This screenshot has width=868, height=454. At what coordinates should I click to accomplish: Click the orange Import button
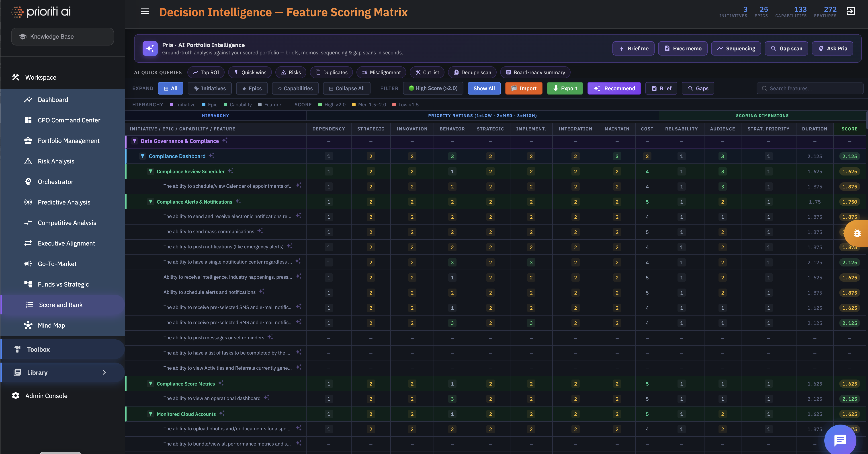click(x=524, y=88)
